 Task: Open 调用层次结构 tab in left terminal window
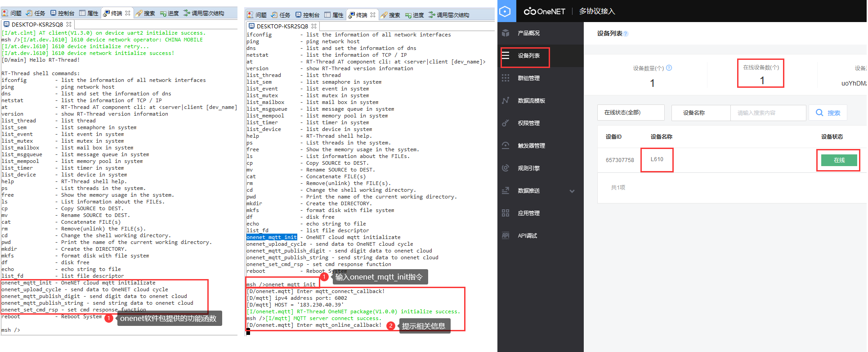point(204,13)
